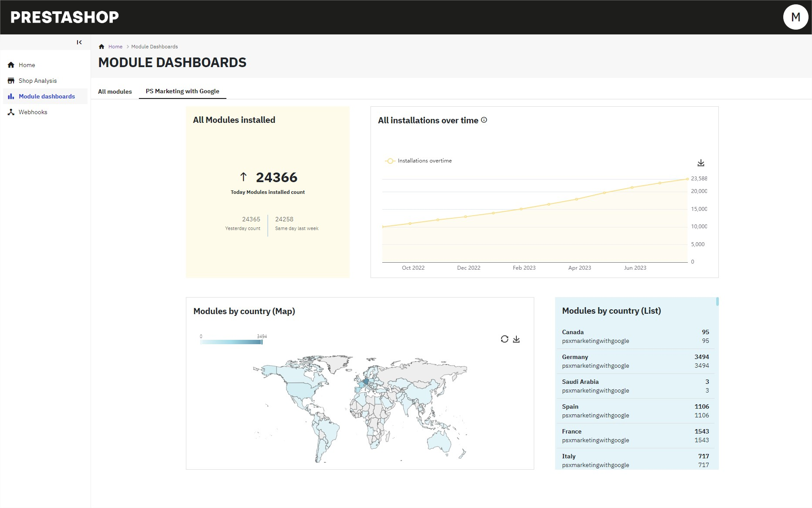Click the upward arrow beside 24366
The height and width of the screenshot is (508, 812).
point(243,177)
